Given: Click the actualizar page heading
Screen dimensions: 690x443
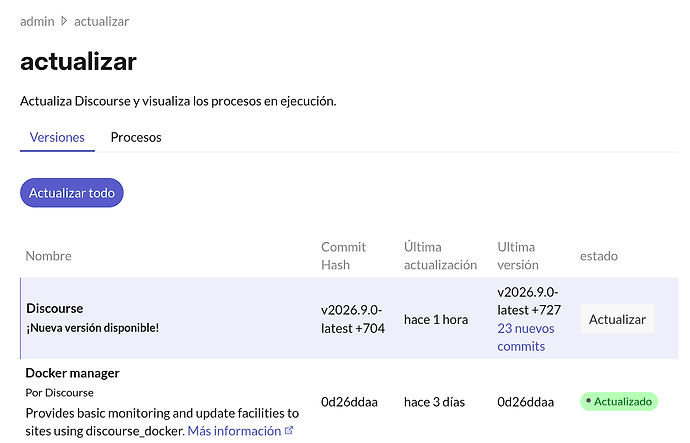Looking at the screenshot, I should (x=78, y=61).
